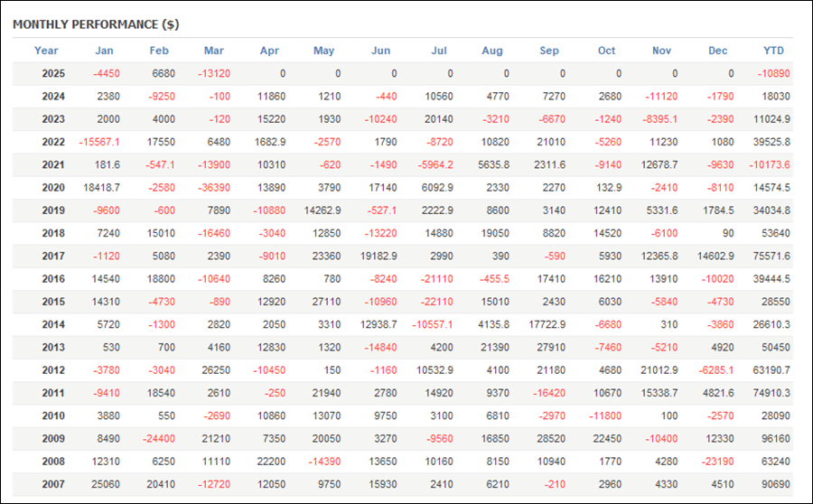This screenshot has height=504, width=813.
Task: Select the 2007 year row label
Action: pos(53,484)
